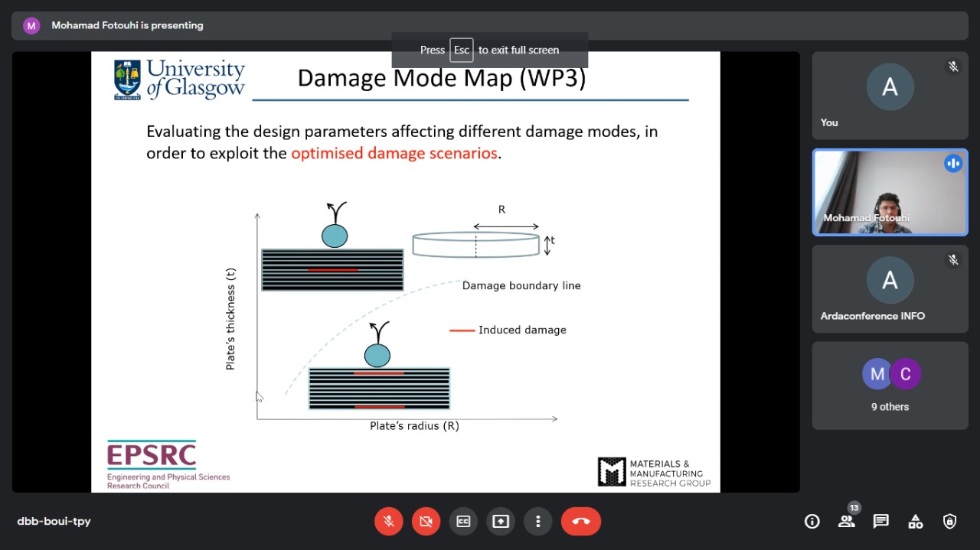Viewport: 980px width, 550px height.
Task: Turn on the camera
Action: pos(426,522)
